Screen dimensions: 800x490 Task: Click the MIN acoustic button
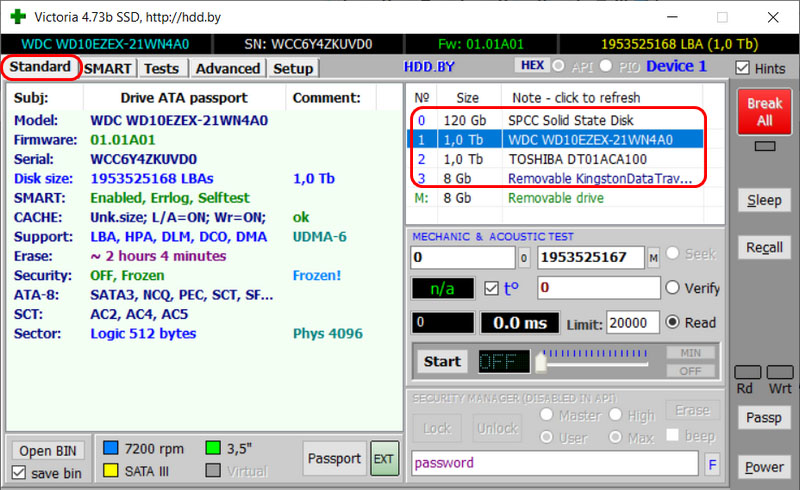[690, 353]
